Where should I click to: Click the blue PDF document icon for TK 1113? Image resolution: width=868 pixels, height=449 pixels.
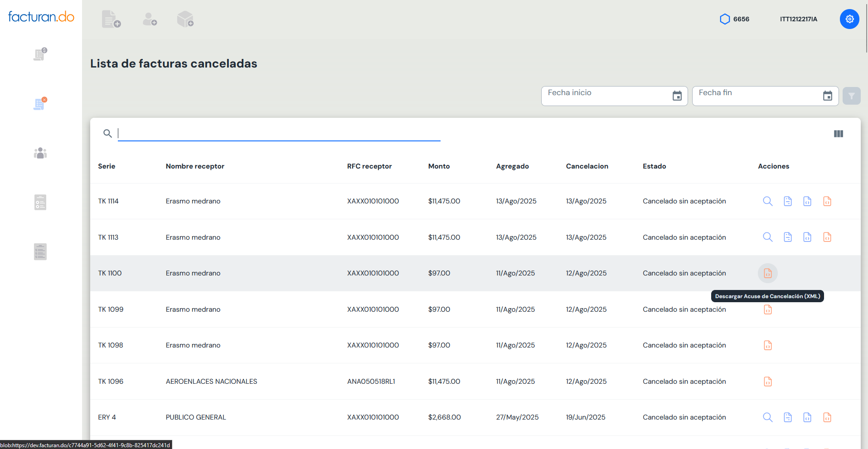pos(787,237)
